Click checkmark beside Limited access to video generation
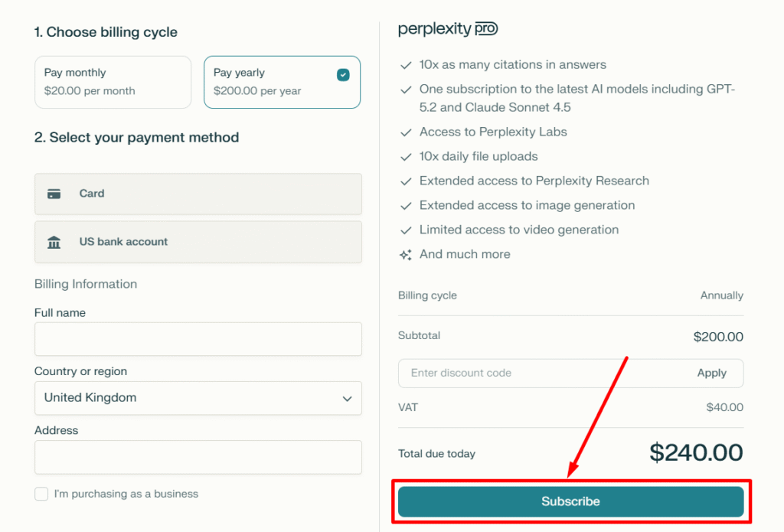This screenshot has width=784, height=532. point(406,230)
